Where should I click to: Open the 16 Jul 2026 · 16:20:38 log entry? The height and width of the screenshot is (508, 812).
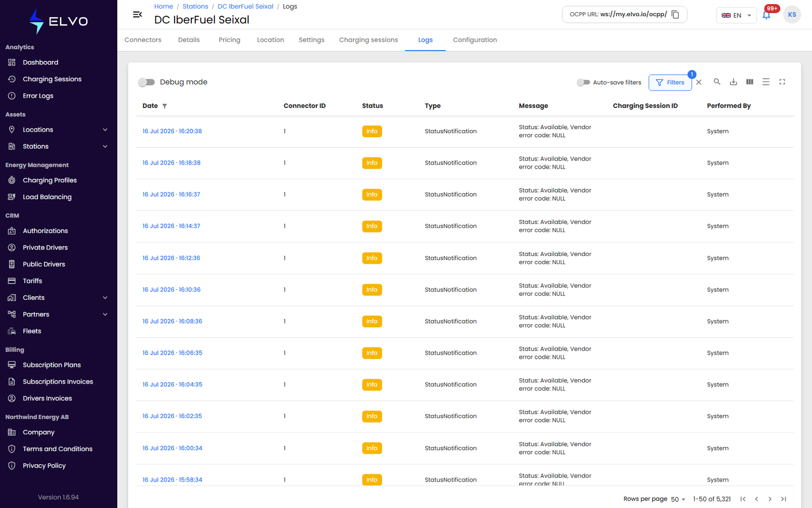[172, 131]
